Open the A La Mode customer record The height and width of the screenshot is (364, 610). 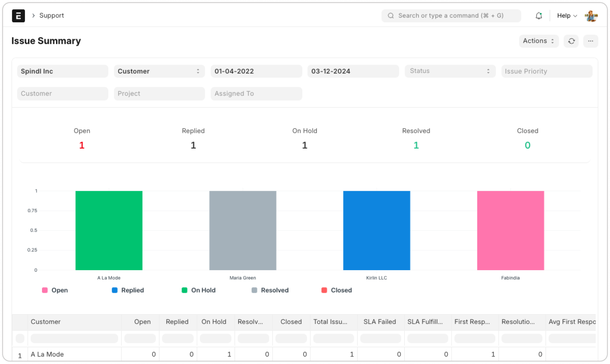coord(47,354)
